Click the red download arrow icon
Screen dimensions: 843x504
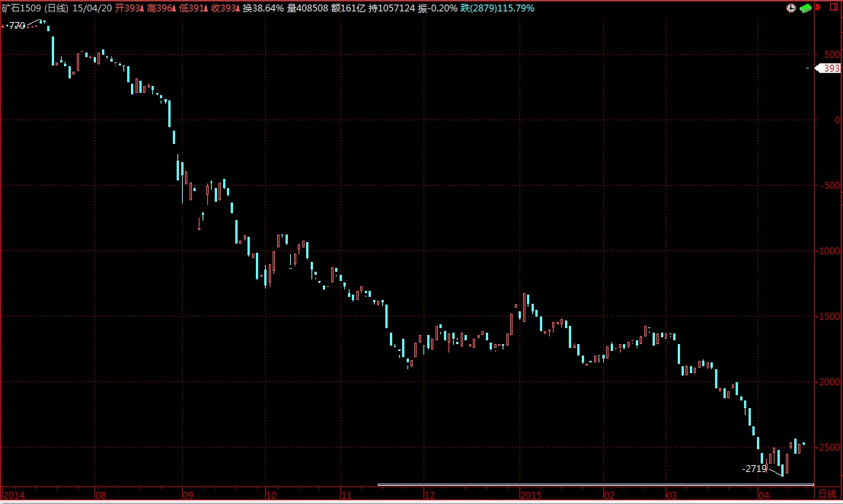click(x=819, y=8)
